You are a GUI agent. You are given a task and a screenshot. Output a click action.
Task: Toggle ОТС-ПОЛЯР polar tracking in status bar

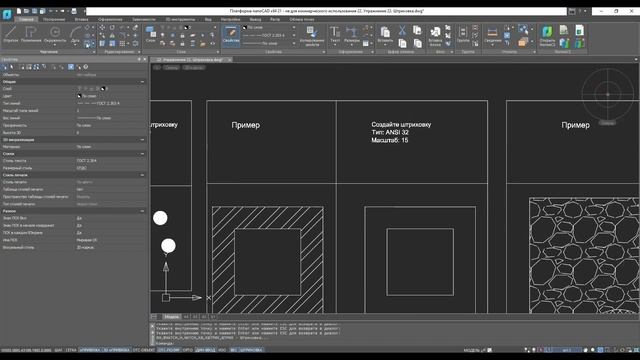[169, 350]
